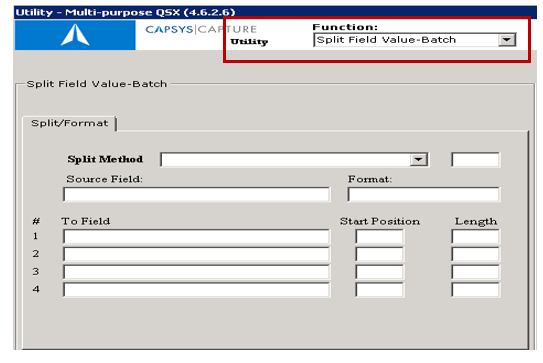Screen dimensions: 543x363
Task: Click the To Field input for row 1
Action: 196,237
